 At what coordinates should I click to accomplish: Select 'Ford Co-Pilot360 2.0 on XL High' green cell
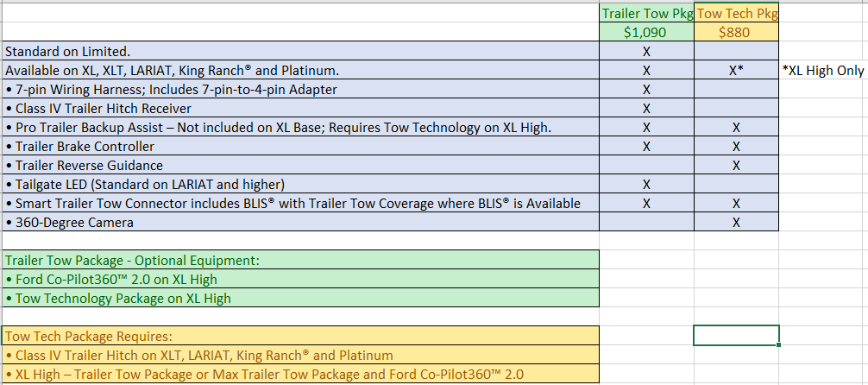300,279
